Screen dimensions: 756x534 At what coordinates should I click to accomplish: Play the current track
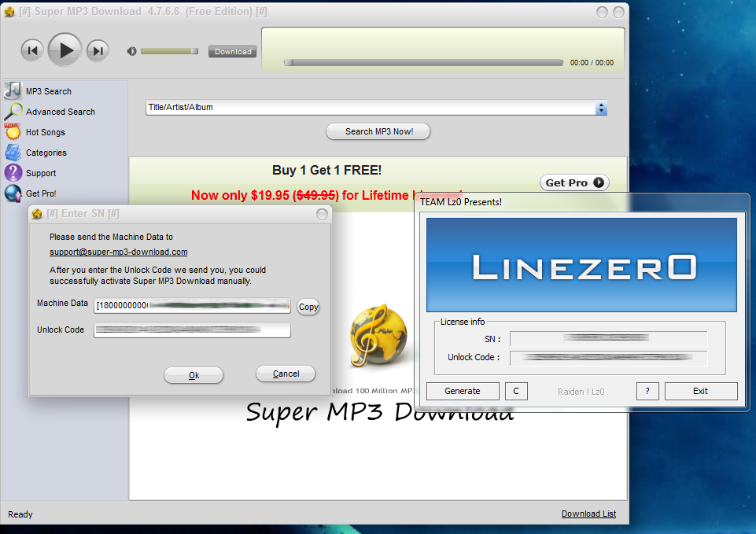tap(65, 50)
